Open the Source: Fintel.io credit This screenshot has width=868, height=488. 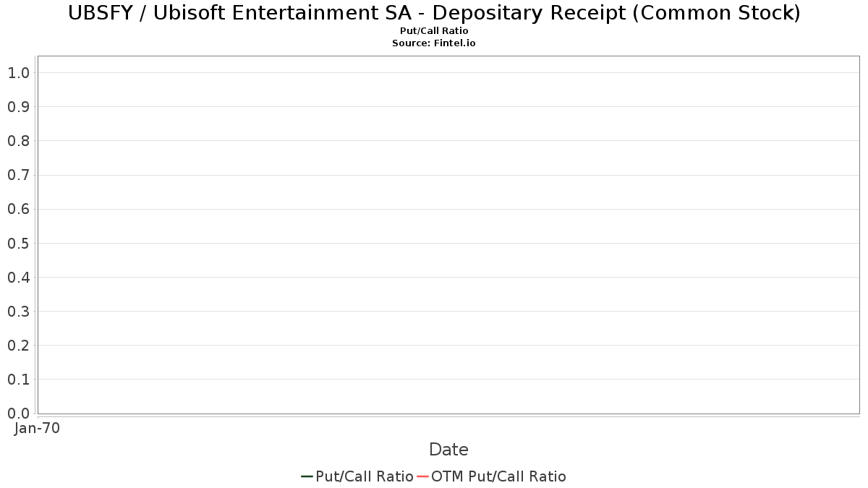[x=434, y=43]
